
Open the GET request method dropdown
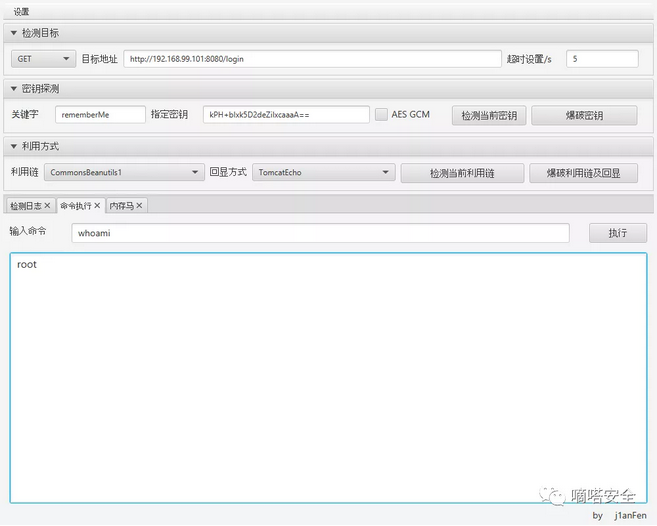[x=43, y=59]
